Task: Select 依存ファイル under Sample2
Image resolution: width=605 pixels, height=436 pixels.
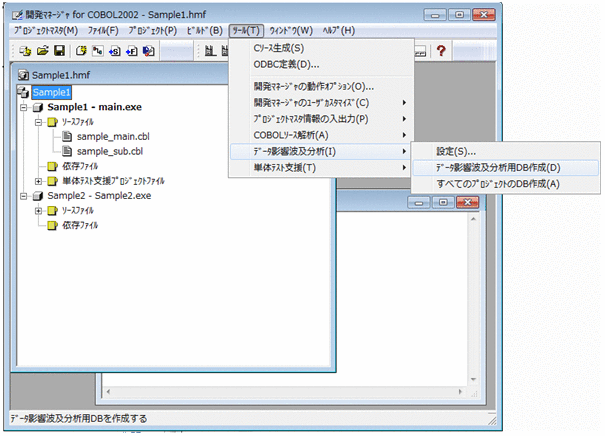Action: point(80,225)
